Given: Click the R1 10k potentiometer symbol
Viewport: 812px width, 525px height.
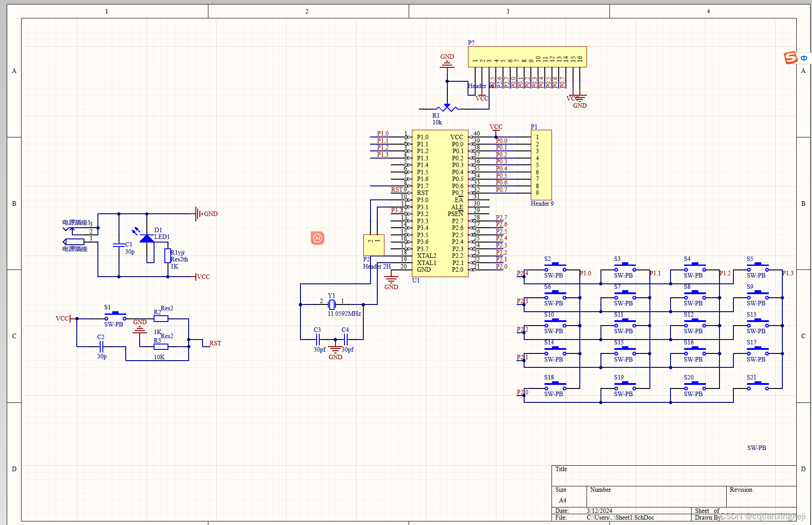Looking at the screenshot, I should (447, 108).
